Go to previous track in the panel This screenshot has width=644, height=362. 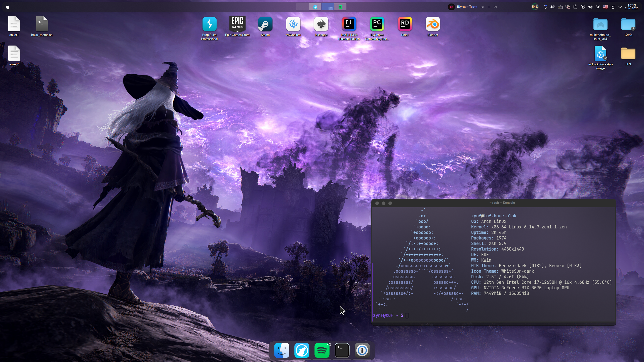pos(482,7)
